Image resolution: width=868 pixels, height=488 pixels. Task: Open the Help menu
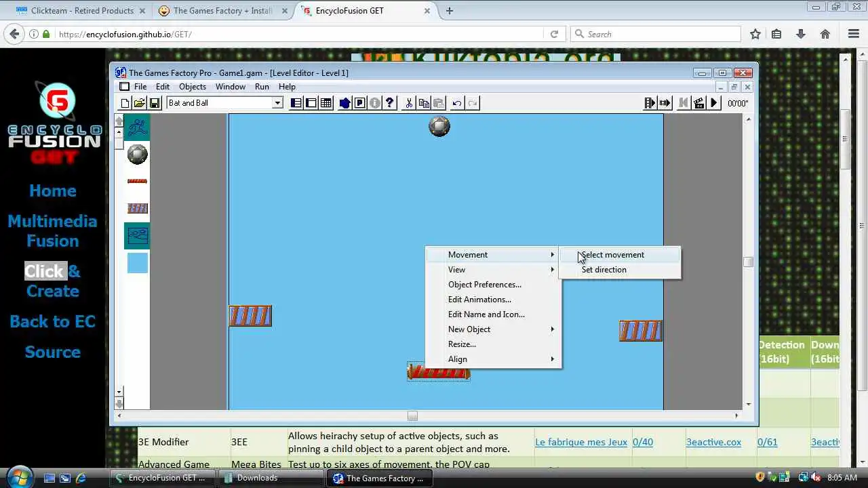pos(287,87)
